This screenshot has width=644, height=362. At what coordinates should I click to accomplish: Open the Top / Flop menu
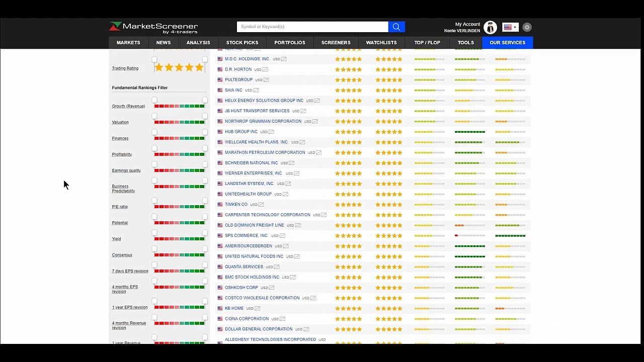click(x=427, y=43)
